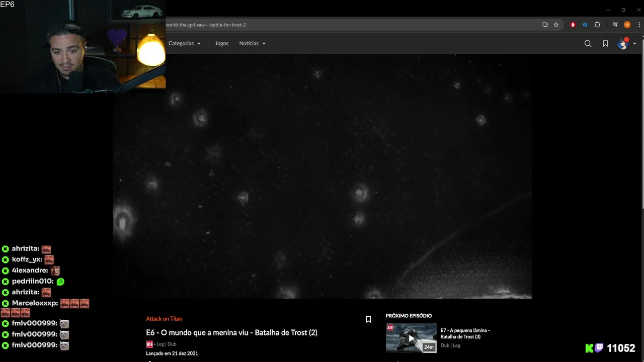This screenshot has height=362, width=644.
Task: Open the Jogos menu item
Action: (222, 43)
